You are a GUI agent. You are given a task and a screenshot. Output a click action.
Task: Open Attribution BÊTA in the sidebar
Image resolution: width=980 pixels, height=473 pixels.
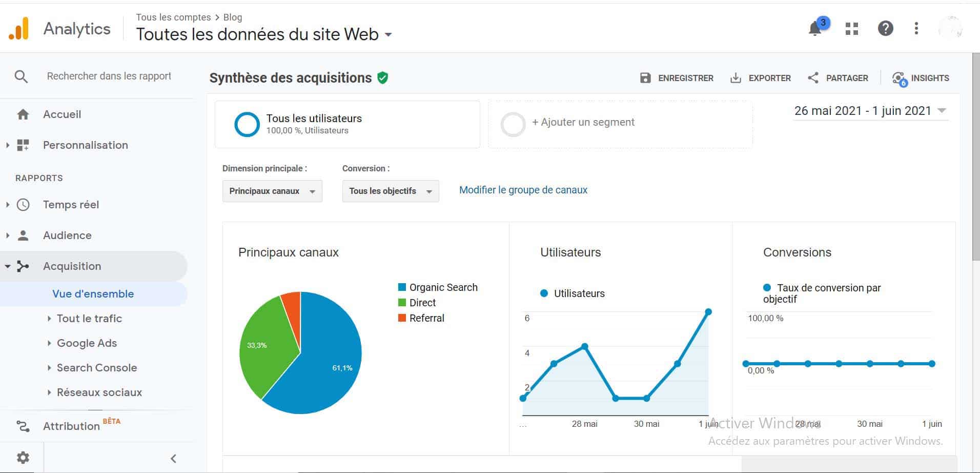(x=82, y=426)
